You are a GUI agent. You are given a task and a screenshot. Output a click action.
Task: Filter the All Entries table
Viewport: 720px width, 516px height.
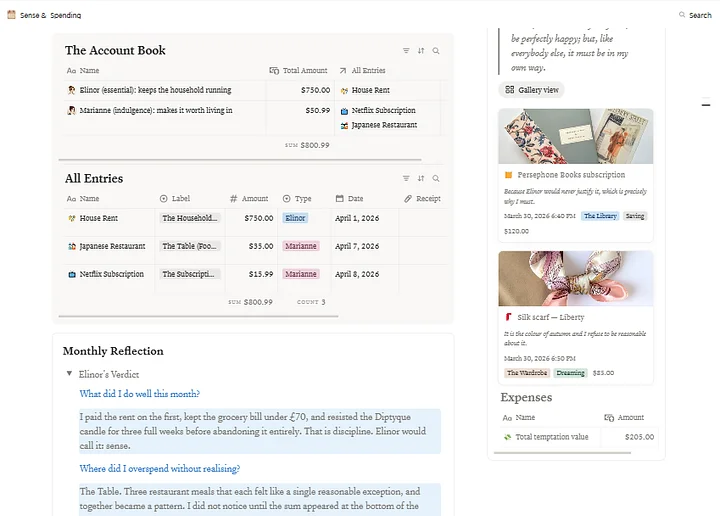[x=406, y=178]
